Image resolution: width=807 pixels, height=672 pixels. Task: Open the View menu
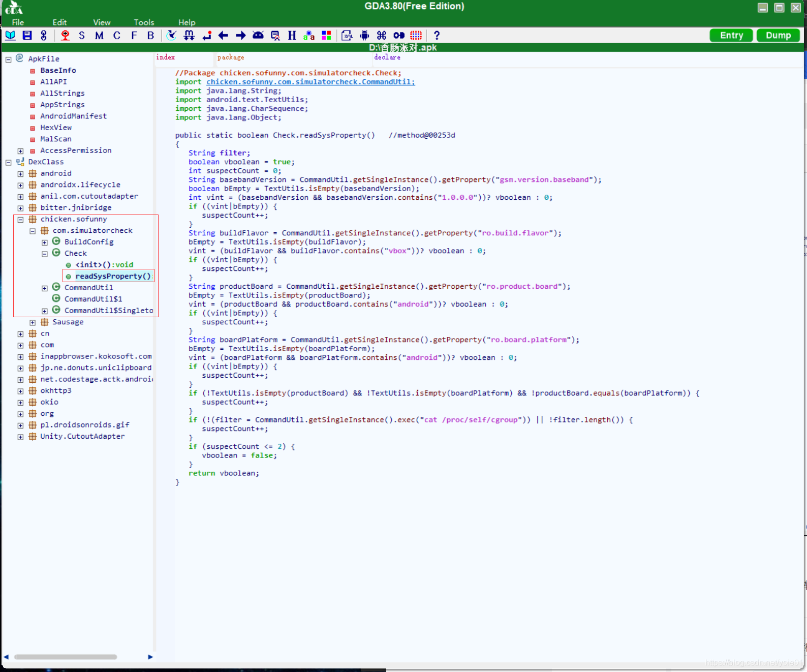(102, 22)
